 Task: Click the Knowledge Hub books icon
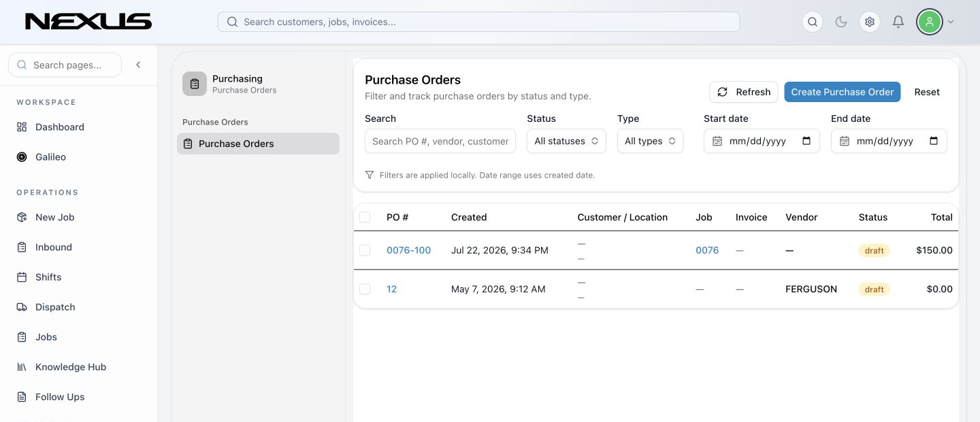tap(22, 367)
